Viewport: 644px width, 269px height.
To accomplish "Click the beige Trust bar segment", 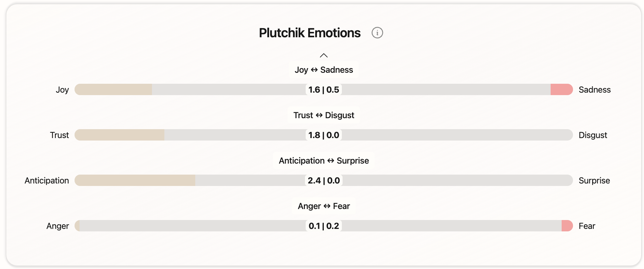I will pos(119,135).
